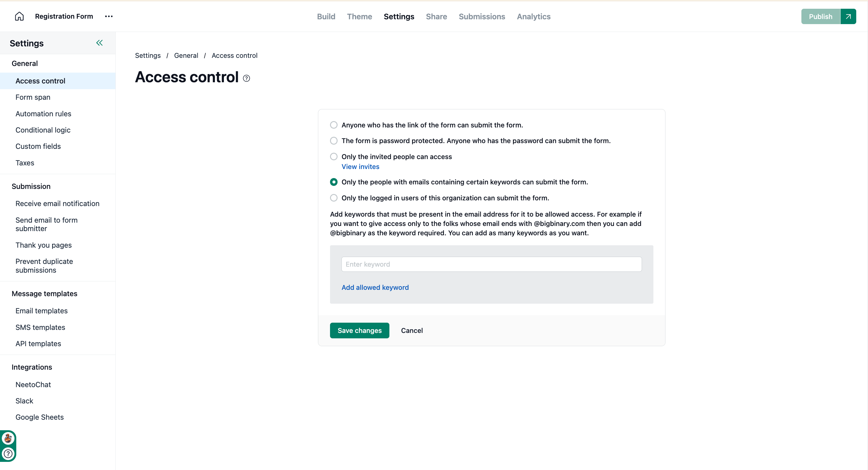Collapse the Settings sidebar with double chevron

pos(99,43)
